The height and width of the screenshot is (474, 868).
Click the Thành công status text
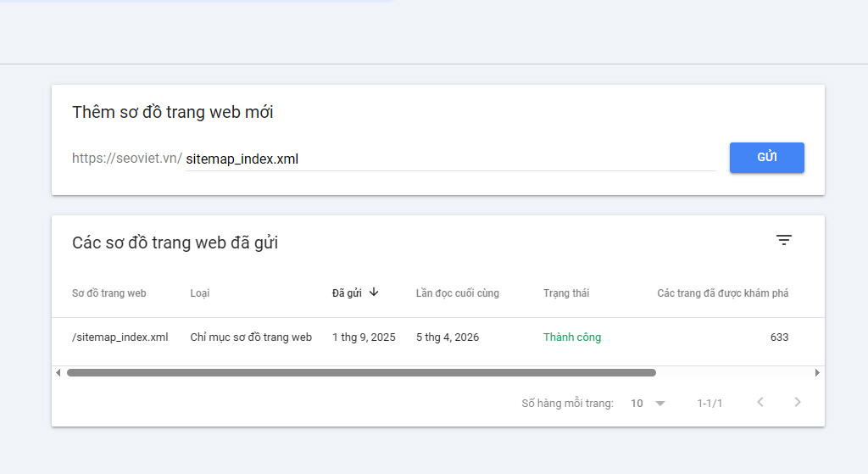(x=572, y=337)
